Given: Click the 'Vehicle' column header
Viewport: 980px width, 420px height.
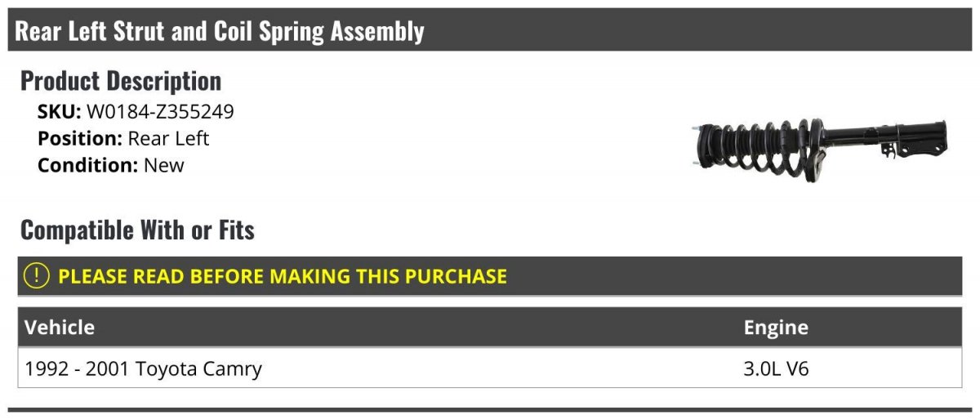Looking at the screenshot, I should tap(60, 328).
